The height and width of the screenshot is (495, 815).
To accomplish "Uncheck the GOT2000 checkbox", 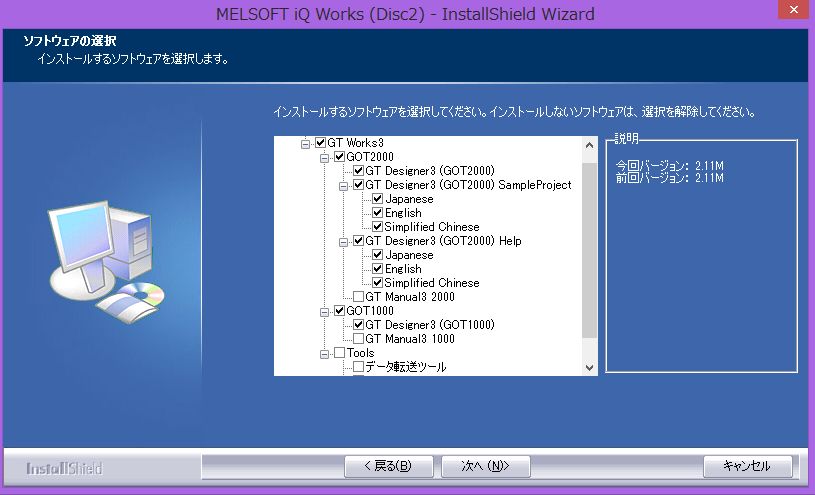I will (x=339, y=157).
